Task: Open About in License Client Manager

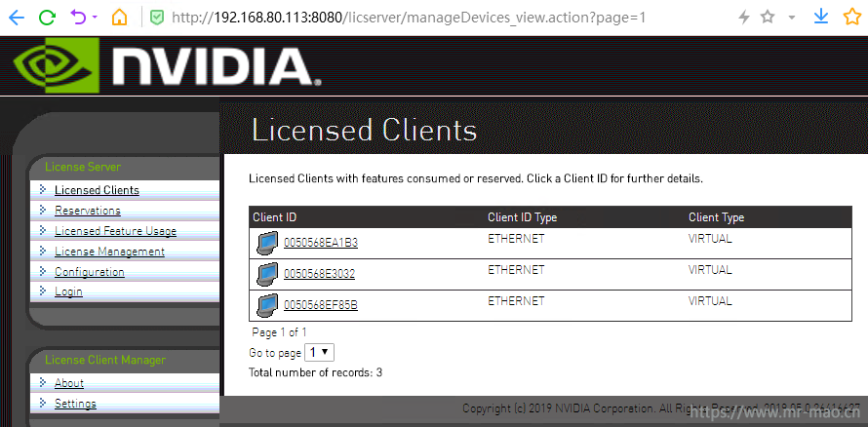Action: click(x=69, y=383)
